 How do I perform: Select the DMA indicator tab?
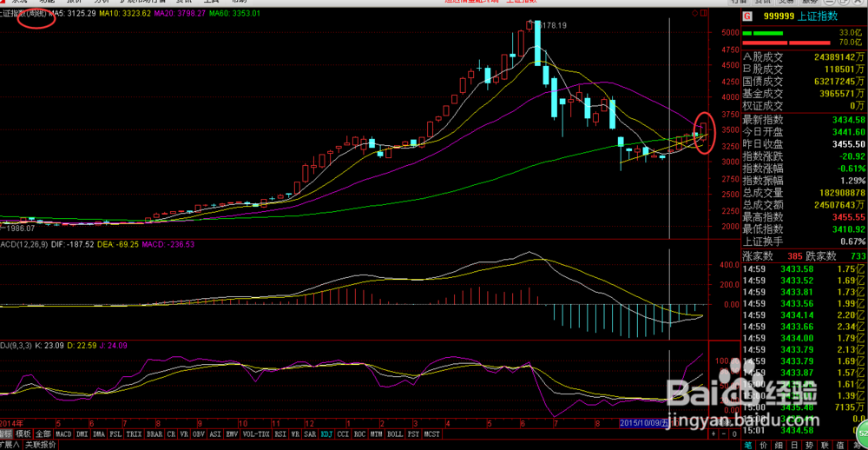click(x=99, y=434)
